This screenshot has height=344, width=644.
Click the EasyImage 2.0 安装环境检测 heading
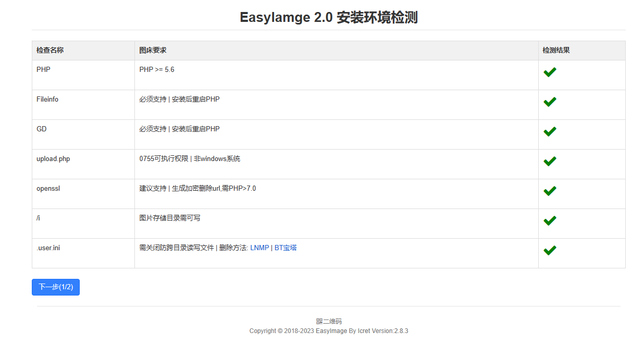tap(328, 18)
